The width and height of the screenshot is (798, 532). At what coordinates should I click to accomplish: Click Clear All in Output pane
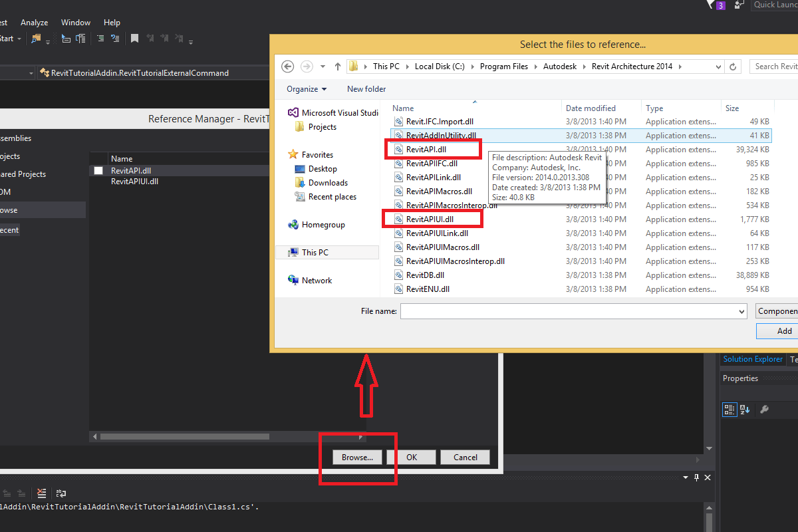[42, 493]
